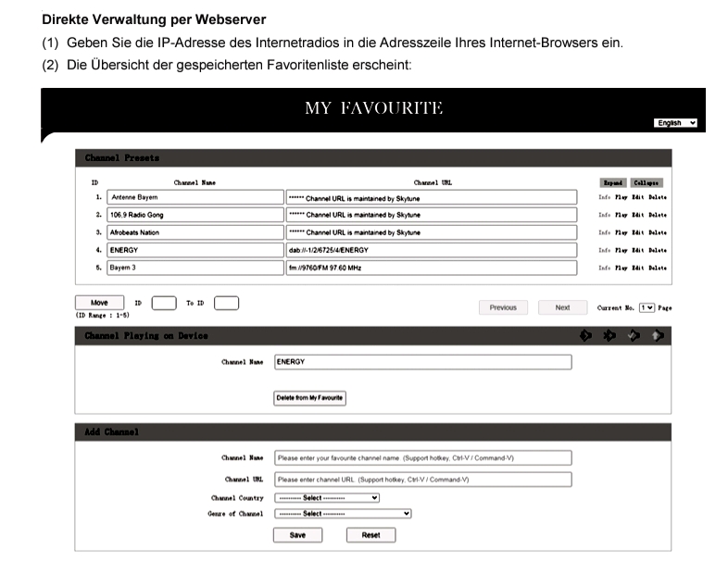Save the new channel
This screenshot has height=562, width=728.
point(297,535)
